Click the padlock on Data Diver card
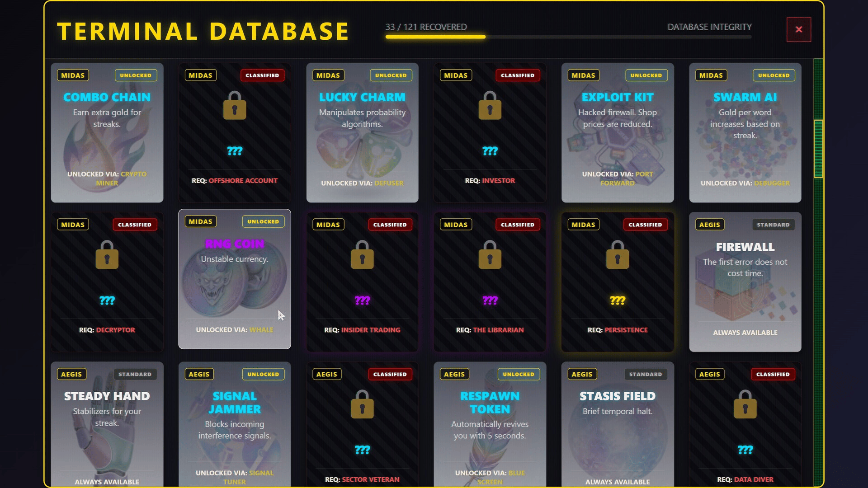Image resolution: width=868 pixels, height=488 pixels. pos(745,404)
